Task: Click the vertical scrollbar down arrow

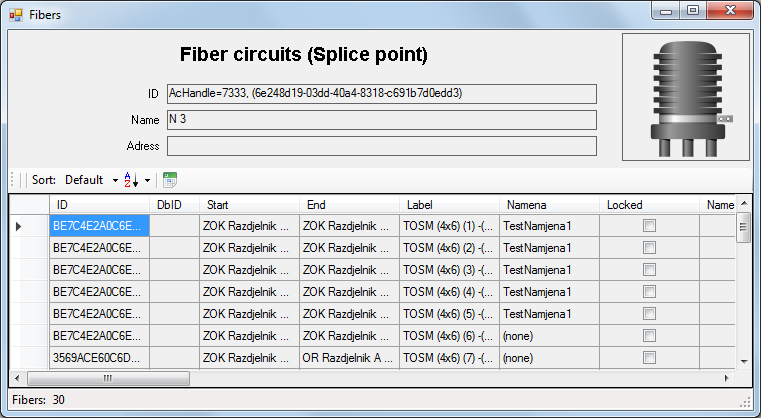Action: point(744,361)
